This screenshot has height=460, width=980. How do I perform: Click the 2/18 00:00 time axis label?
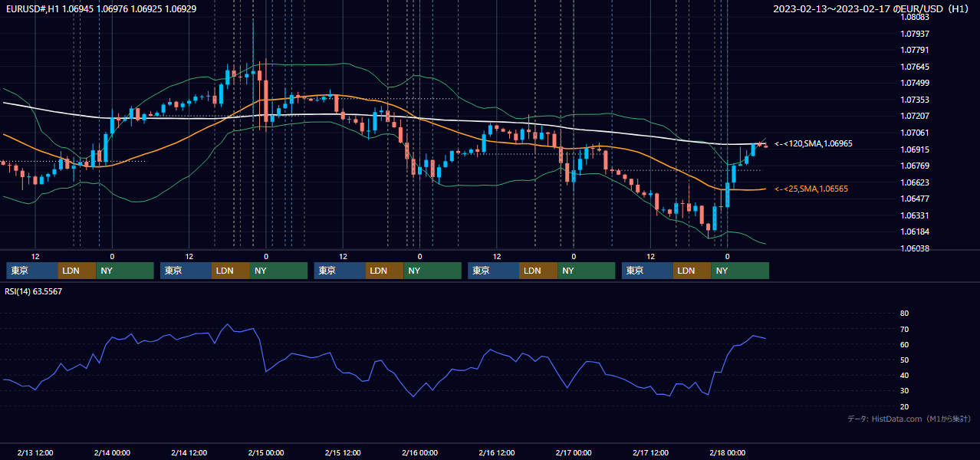pos(727,452)
